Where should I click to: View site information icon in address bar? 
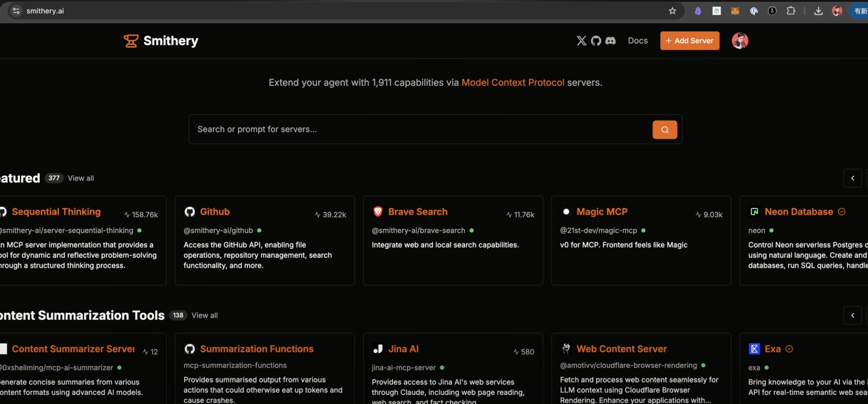point(16,11)
